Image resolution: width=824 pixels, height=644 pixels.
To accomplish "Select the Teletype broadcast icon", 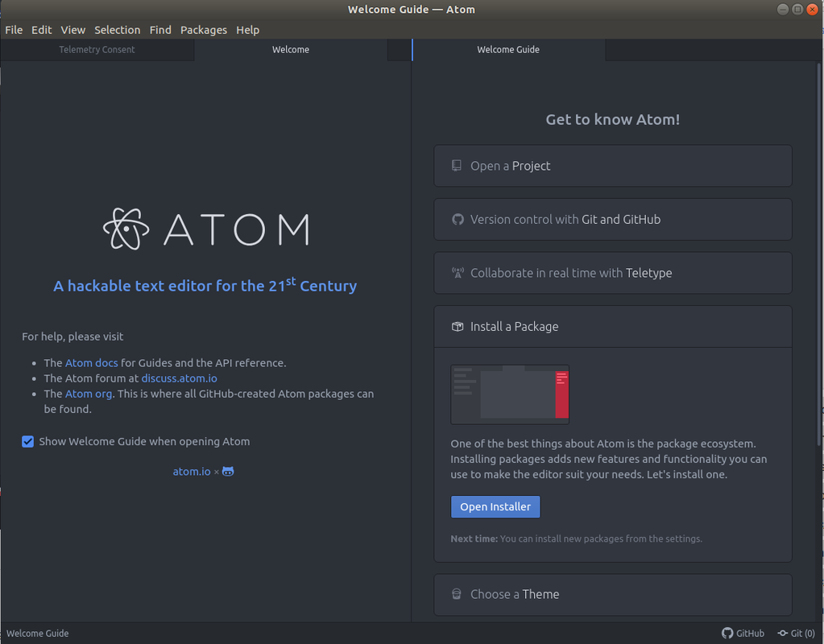I will coord(458,272).
